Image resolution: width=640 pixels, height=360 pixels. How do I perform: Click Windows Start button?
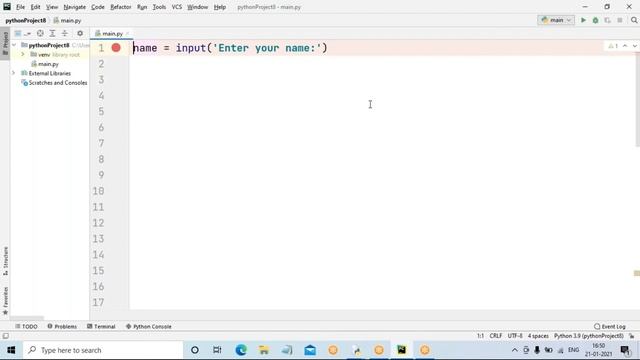[x=11, y=350]
